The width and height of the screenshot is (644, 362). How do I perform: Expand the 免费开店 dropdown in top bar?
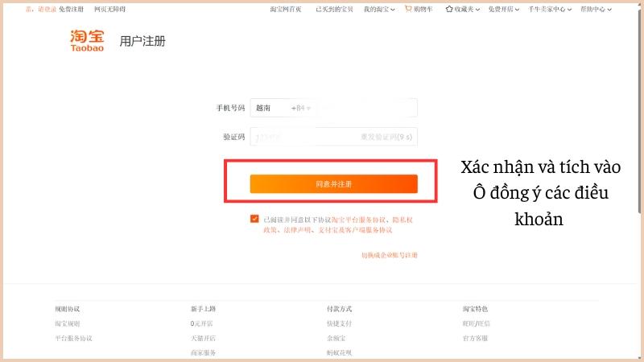click(x=504, y=9)
